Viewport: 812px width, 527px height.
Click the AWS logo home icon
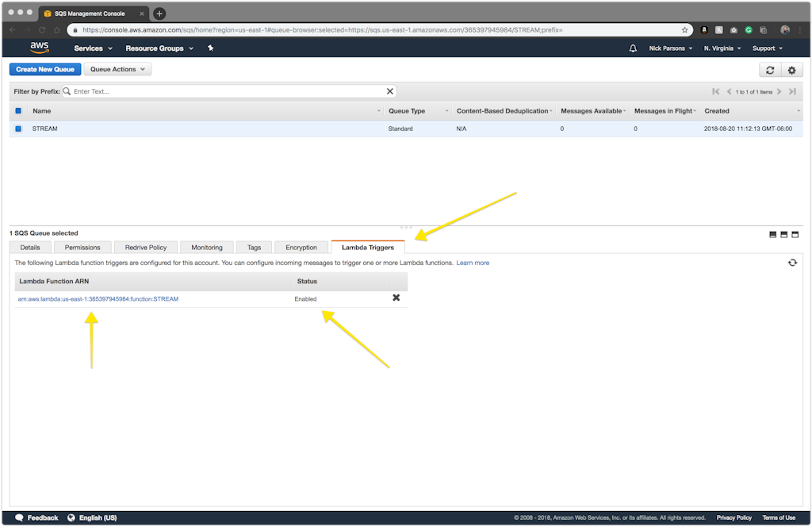pyautogui.click(x=39, y=48)
